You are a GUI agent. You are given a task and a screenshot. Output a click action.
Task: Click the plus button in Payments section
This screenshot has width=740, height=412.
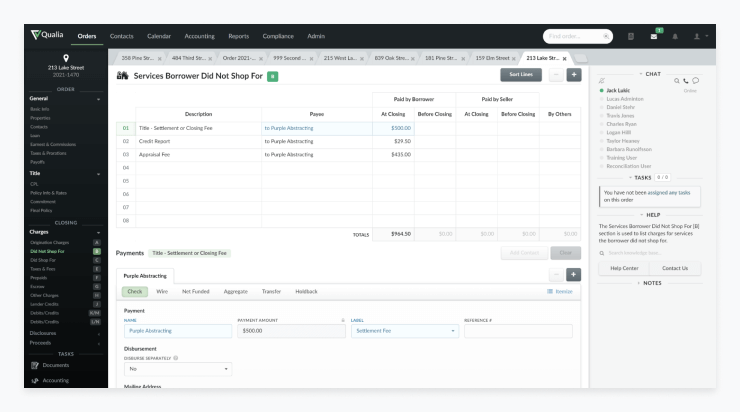pyautogui.click(x=573, y=275)
